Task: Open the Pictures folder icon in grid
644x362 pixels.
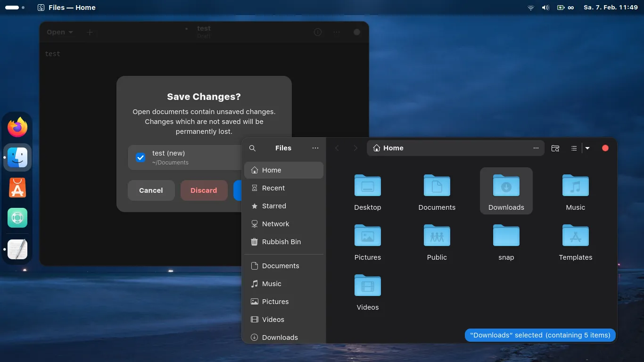Action: coord(367,235)
